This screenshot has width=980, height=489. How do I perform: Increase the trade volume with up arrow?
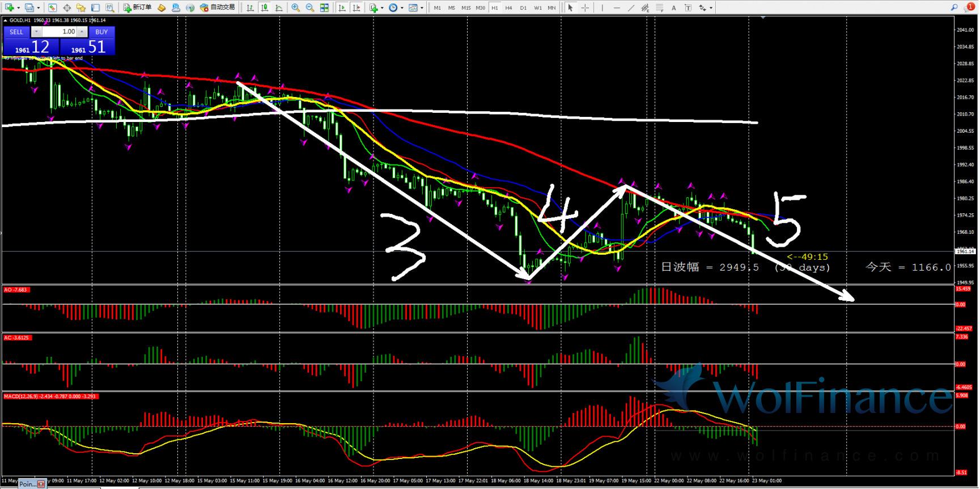(x=82, y=32)
